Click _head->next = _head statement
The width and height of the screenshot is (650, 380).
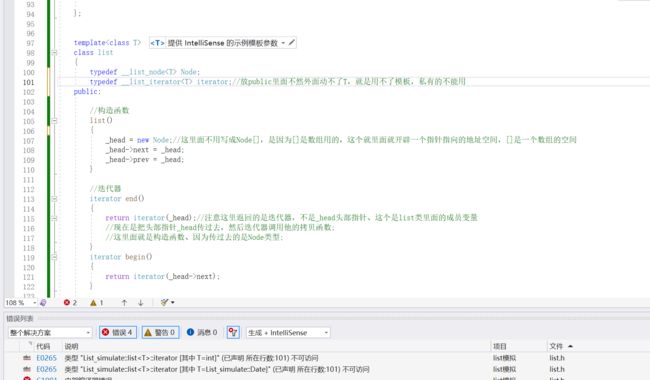coord(145,150)
